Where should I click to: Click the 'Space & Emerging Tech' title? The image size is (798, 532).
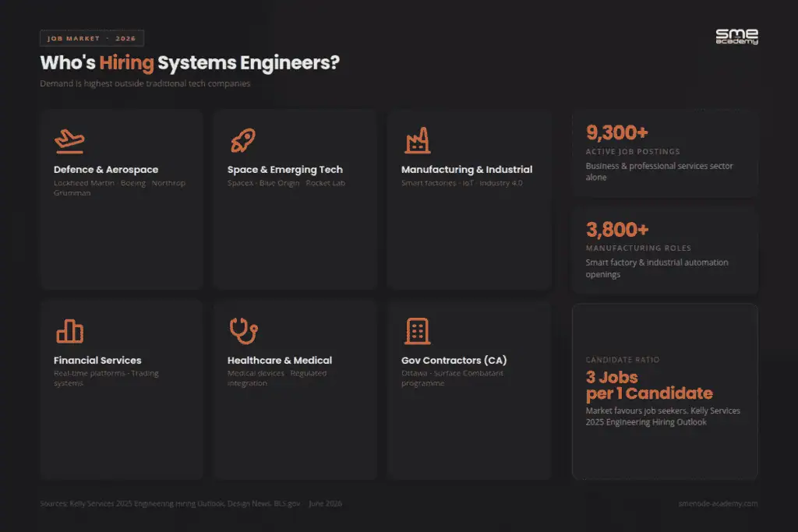point(285,169)
